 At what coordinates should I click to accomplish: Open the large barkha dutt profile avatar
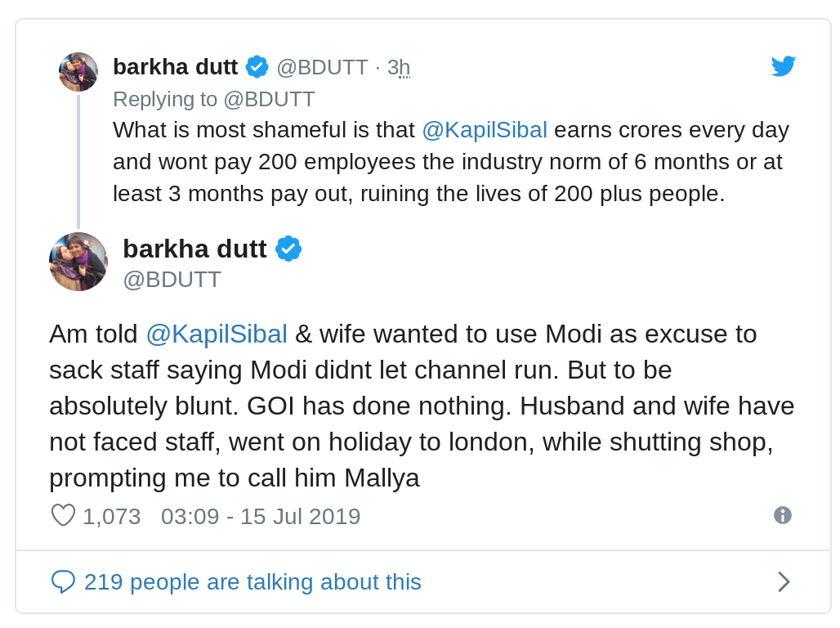click(78, 262)
